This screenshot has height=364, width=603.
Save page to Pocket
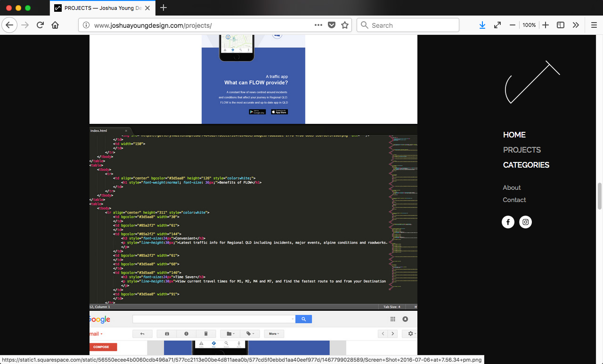click(332, 25)
